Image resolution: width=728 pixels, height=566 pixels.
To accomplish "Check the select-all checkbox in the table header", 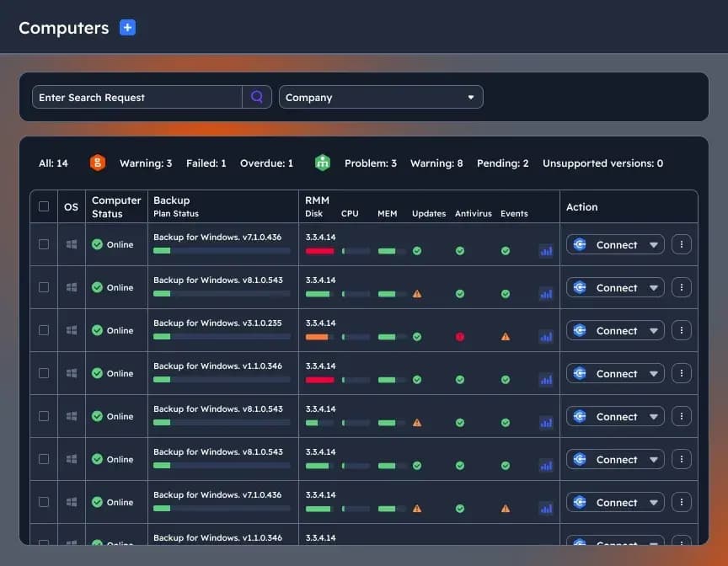I will pyautogui.click(x=44, y=206).
